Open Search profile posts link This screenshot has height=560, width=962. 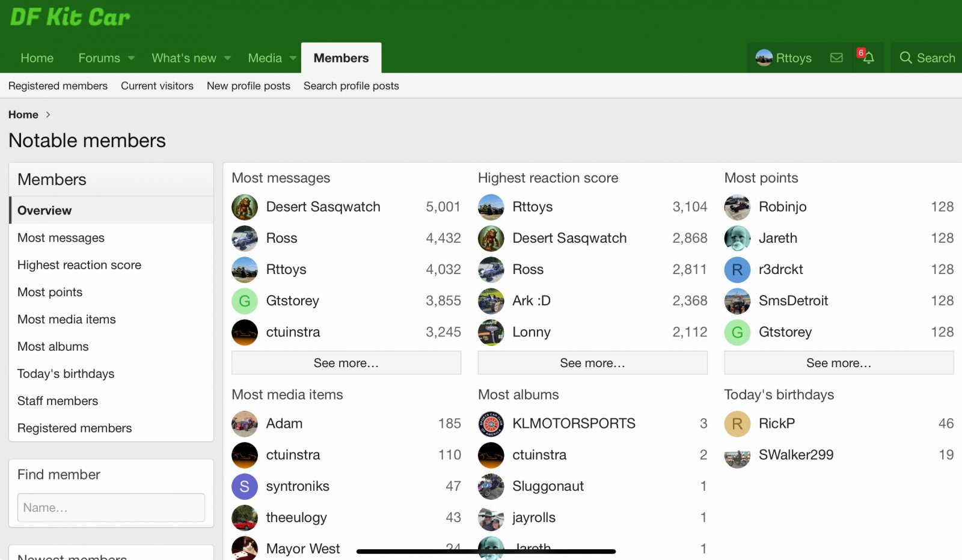point(351,86)
